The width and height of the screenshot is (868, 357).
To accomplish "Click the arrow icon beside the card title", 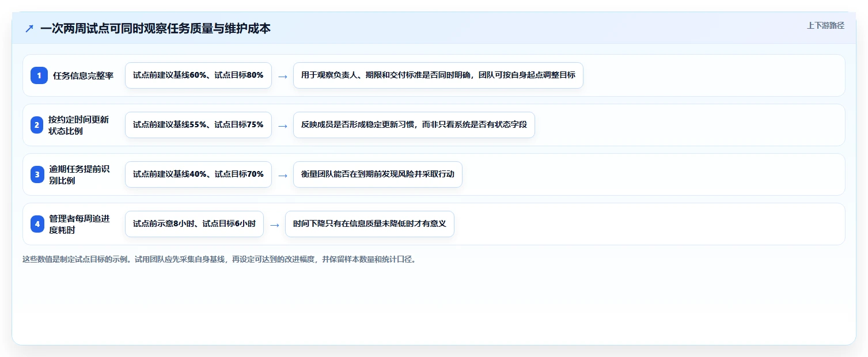I will coord(29,28).
